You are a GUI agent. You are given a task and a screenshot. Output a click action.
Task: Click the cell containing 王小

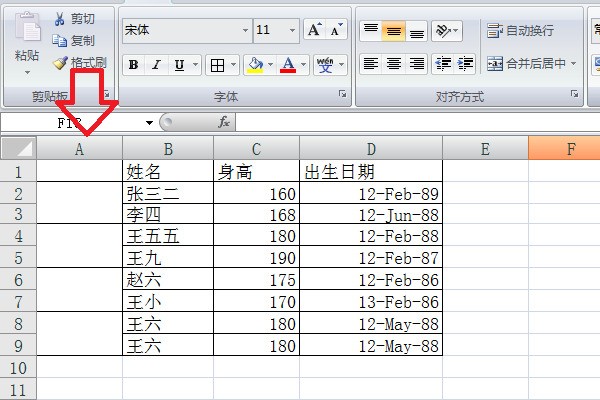click(x=168, y=301)
